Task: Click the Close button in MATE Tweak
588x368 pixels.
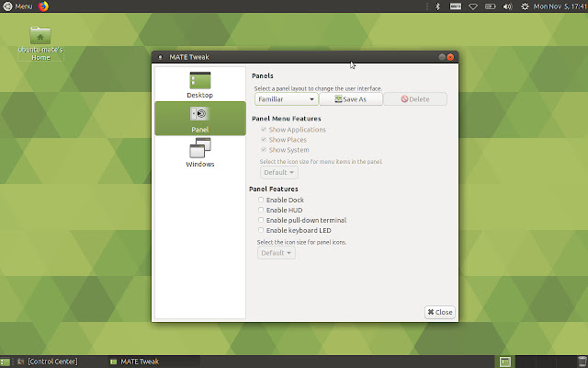Action: point(439,312)
